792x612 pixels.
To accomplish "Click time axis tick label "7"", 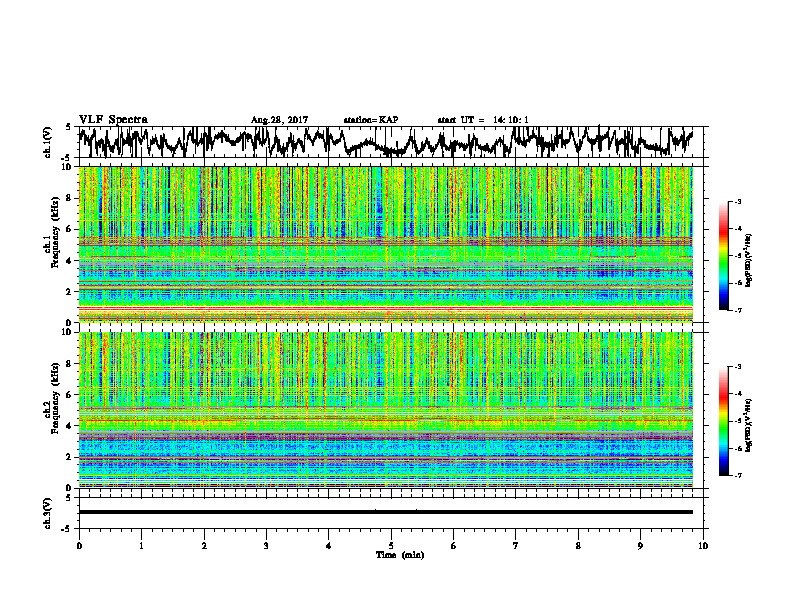I will pyautogui.click(x=516, y=546).
